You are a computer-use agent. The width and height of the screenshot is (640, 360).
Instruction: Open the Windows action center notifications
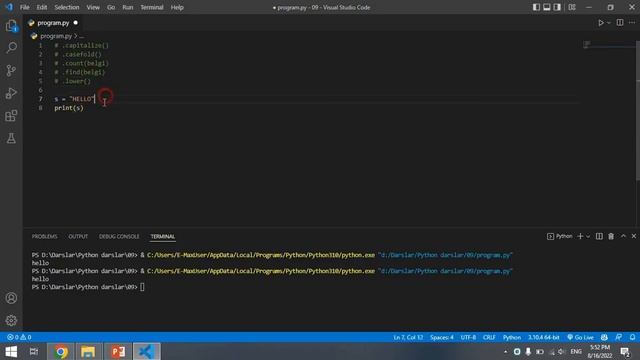pyautogui.click(x=625, y=351)
